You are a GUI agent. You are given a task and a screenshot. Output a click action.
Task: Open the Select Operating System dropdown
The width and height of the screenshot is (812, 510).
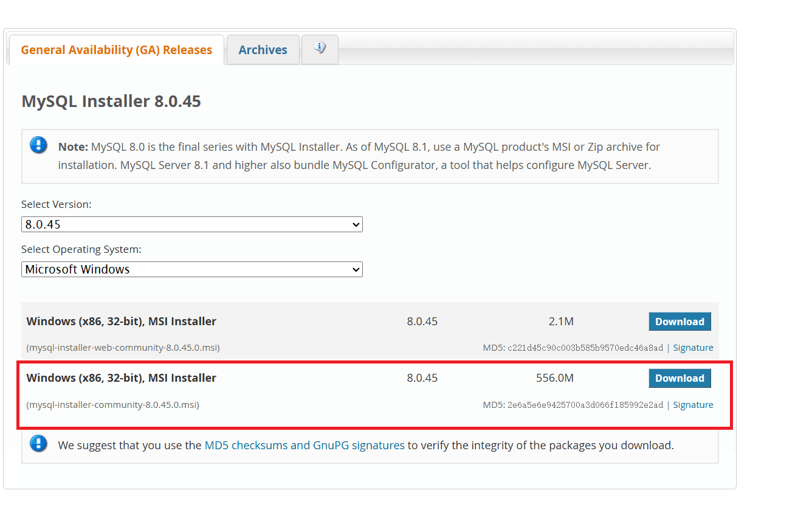pyautogui.click(x=192, y=269)
